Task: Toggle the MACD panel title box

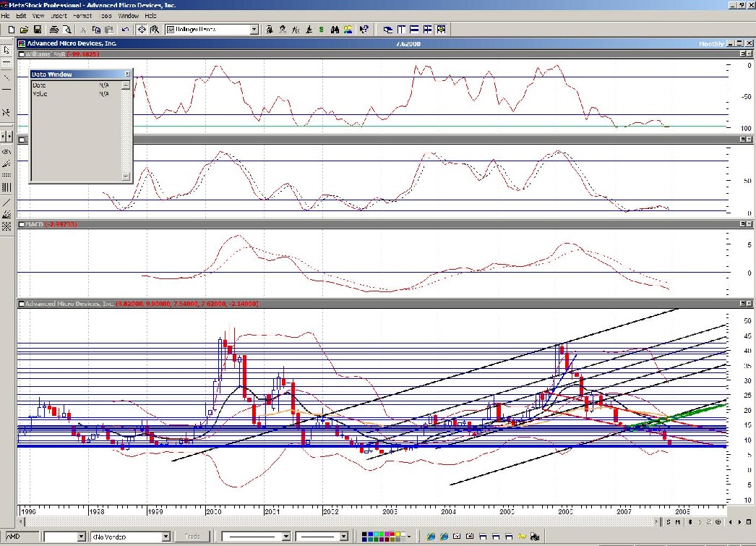Action: pyautogui.click(x=21, y=224)
